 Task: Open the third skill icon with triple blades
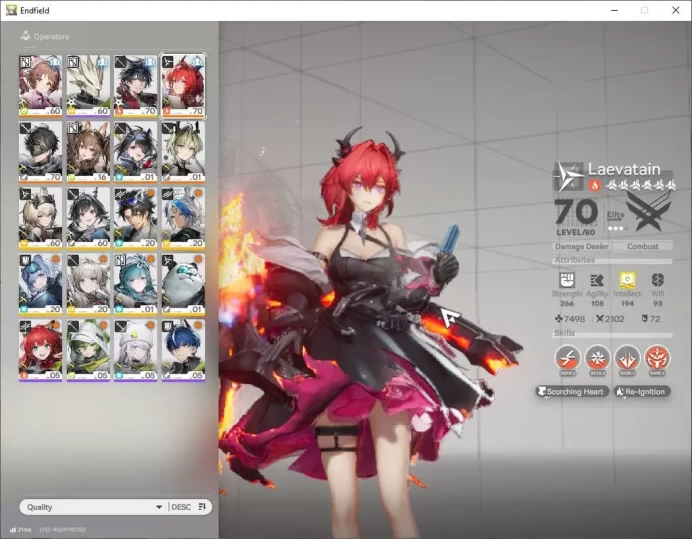pyautogui.click(x=627, y=358)
